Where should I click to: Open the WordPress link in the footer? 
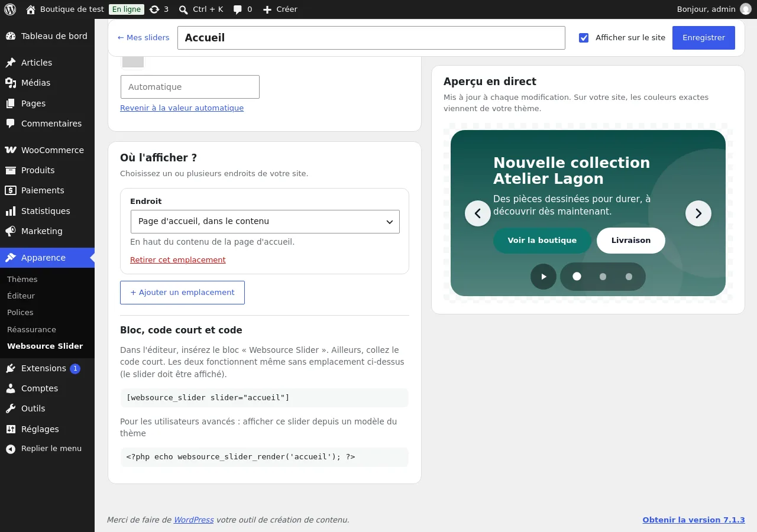tap(193, 520)
